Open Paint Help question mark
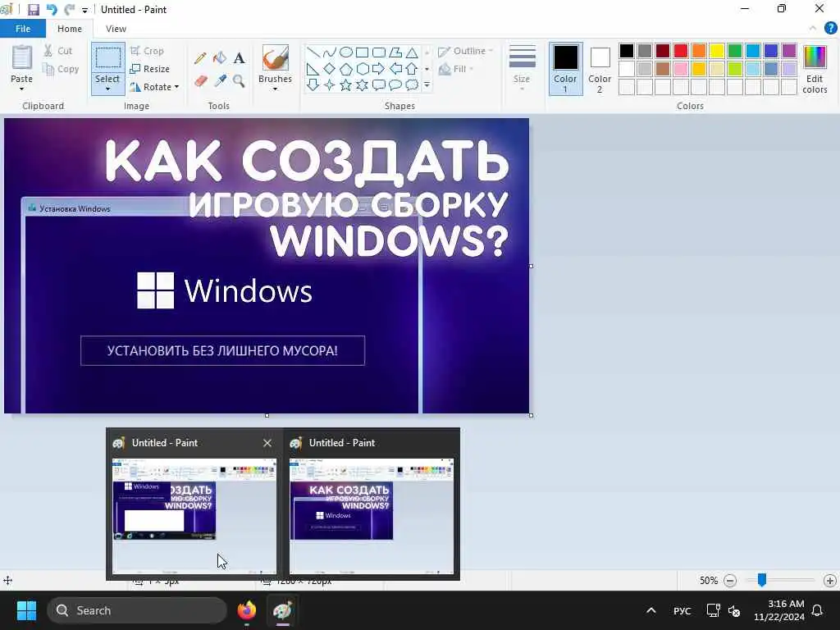 [830, 29]
